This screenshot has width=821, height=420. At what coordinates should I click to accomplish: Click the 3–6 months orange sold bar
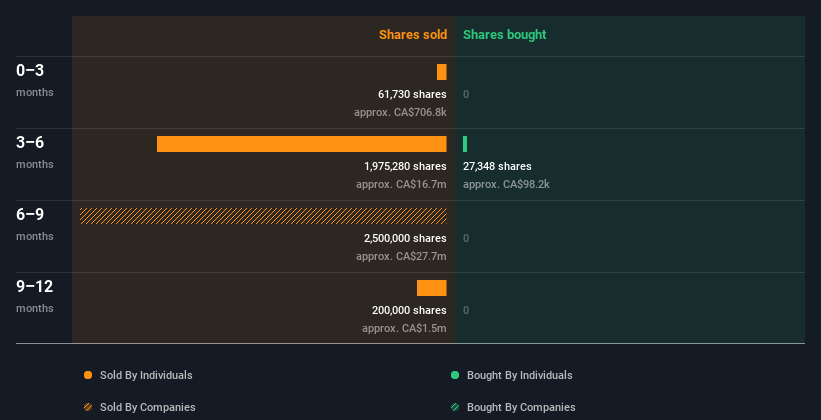coord(301,144)
